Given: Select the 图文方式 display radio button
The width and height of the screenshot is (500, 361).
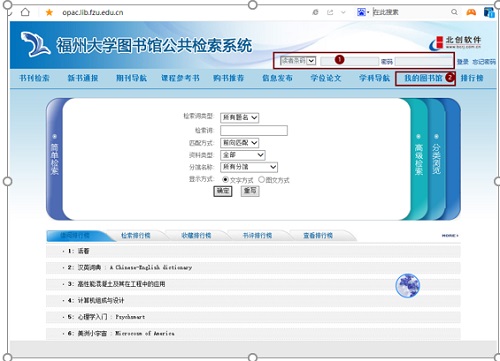Looking at the screenshot, I should click(x=261, y=180).
